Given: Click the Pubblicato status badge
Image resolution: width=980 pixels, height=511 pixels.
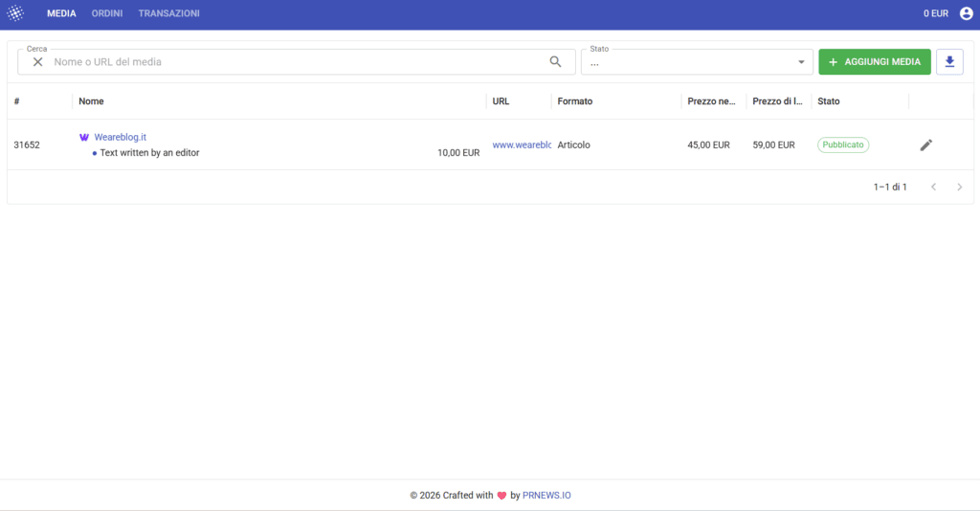Looking at the screenshot, I should click(842, 144).
